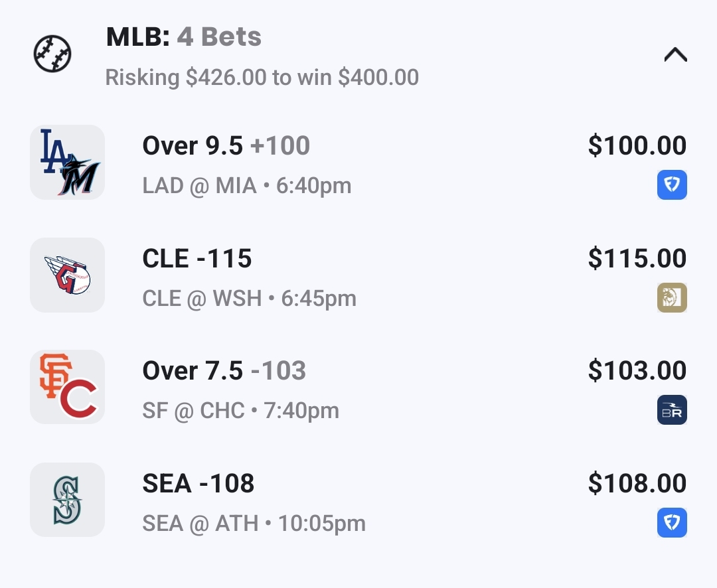Tap the Dodgers and Marlins logo icon
This screenshot has width=717, height=588.
point(68,162)
